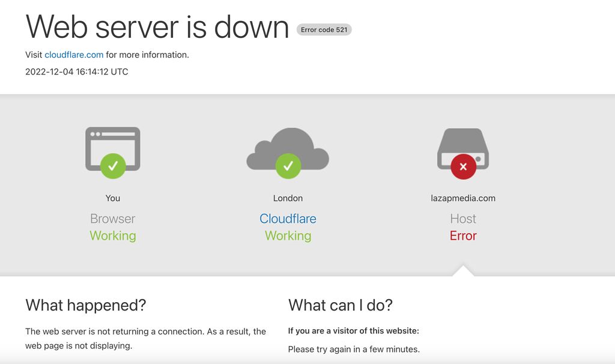Click the blue 'Cloudflare' status link
The height and width of the screenshot is (364, 615).
pyautogui.click(x=288, y=219)
